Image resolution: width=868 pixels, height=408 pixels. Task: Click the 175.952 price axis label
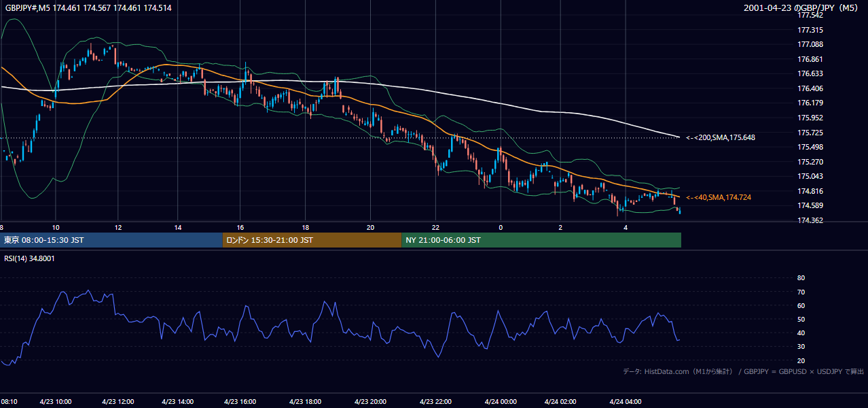coord(810,118)
